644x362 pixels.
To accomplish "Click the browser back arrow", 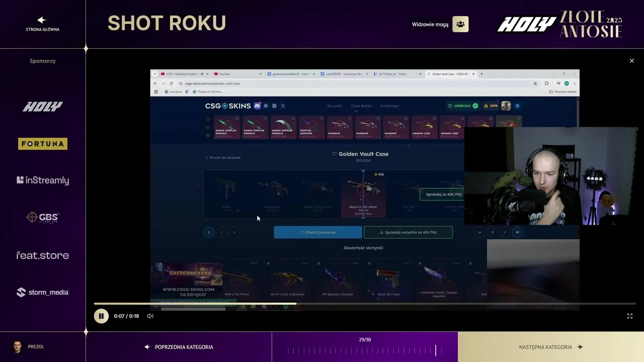I will coord(155,83).
